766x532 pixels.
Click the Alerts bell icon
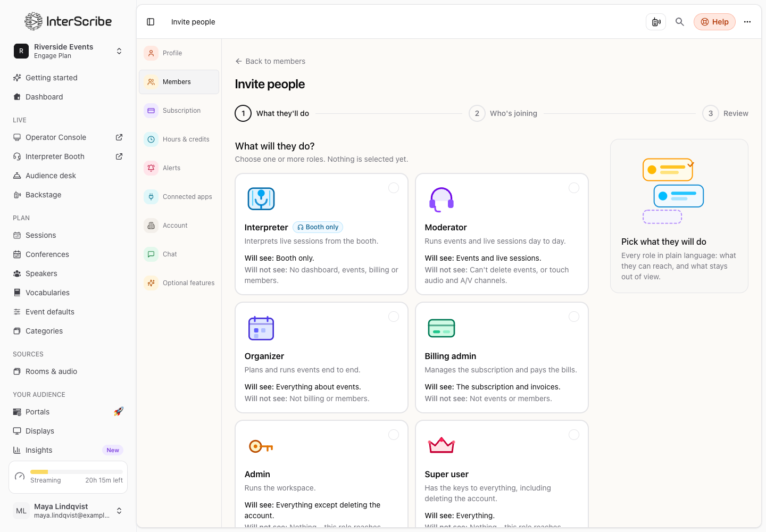(151, 168)
